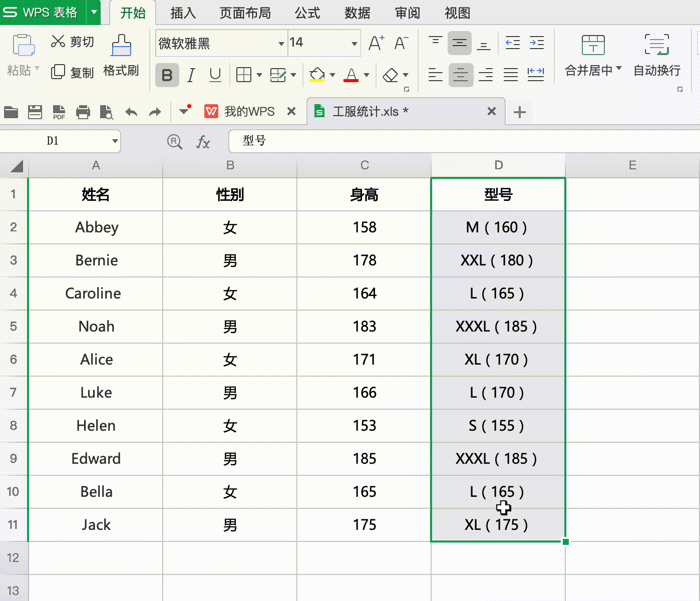Switch to the 公式 ribbon tab
The width and height of the screenshot is (700, 601).
[307, 13]
